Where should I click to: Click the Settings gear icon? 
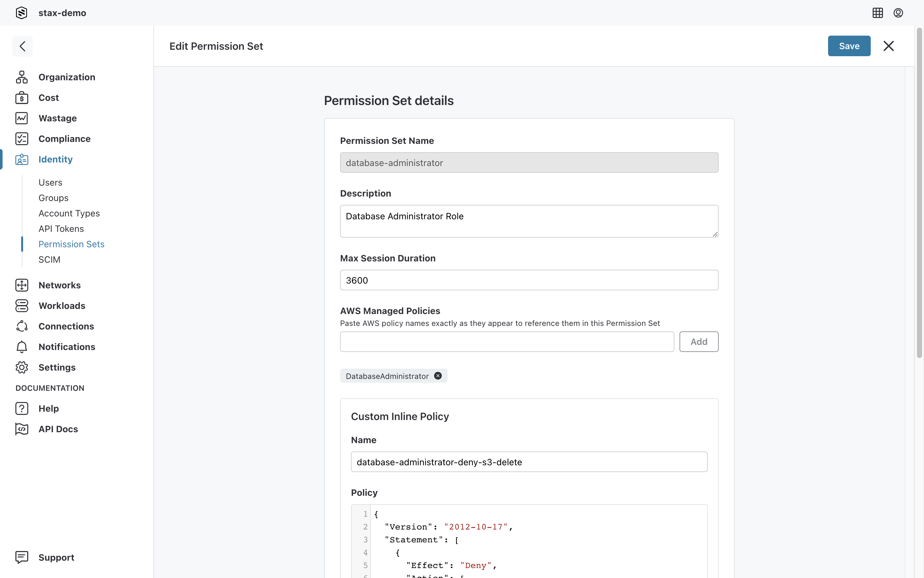[x=22, y=367]
